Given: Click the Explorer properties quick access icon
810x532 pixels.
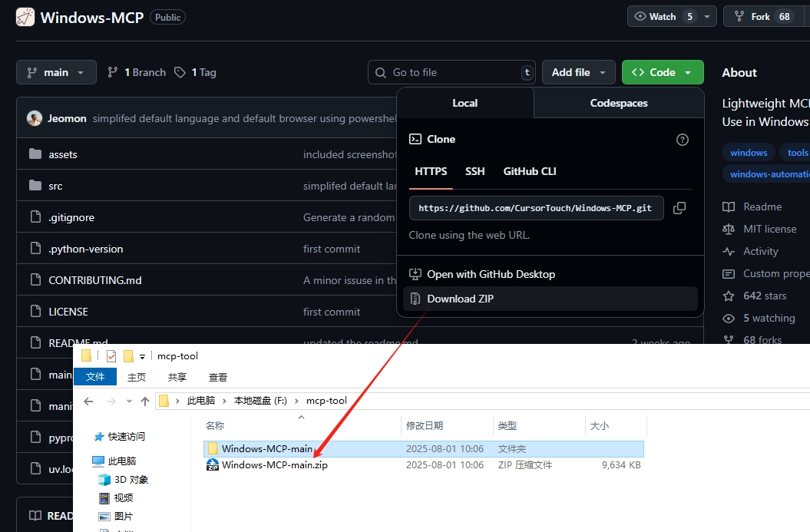Looking at the screenshot, I should 111,356.
